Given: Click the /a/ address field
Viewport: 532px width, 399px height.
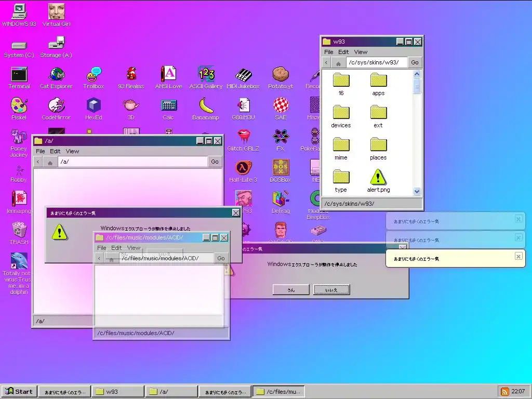Looking at the screenshot, I should [132, 162].
